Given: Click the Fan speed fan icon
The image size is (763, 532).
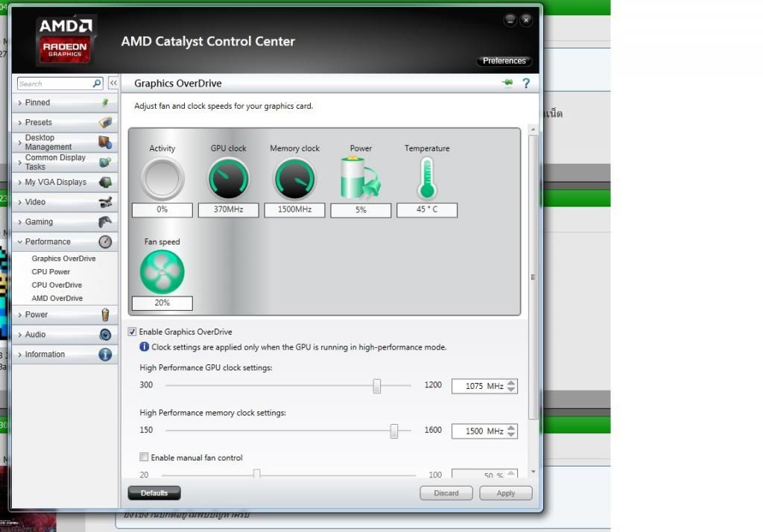Looking at the screenshot, I should (x=162, y=272).
